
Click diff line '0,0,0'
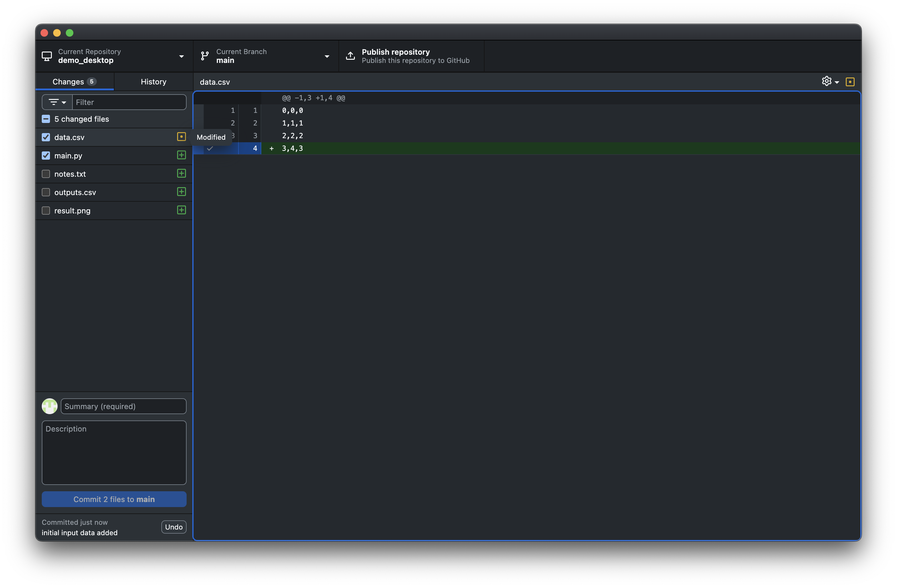(293, 110)
